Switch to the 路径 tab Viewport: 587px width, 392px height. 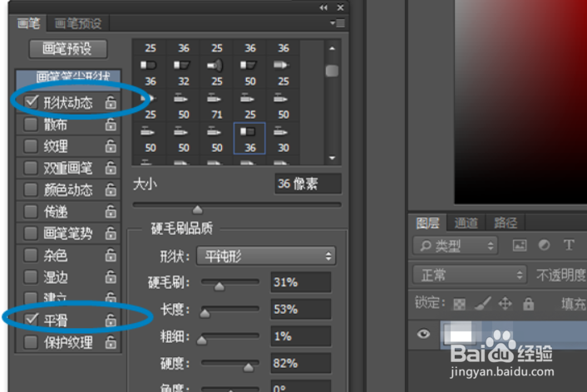pos(506,223)
